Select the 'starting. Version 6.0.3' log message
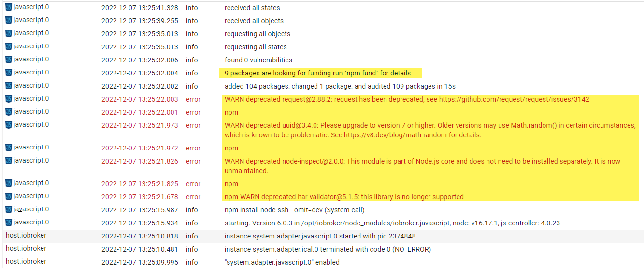Screen dimensions: 644x268 (392, 223)
